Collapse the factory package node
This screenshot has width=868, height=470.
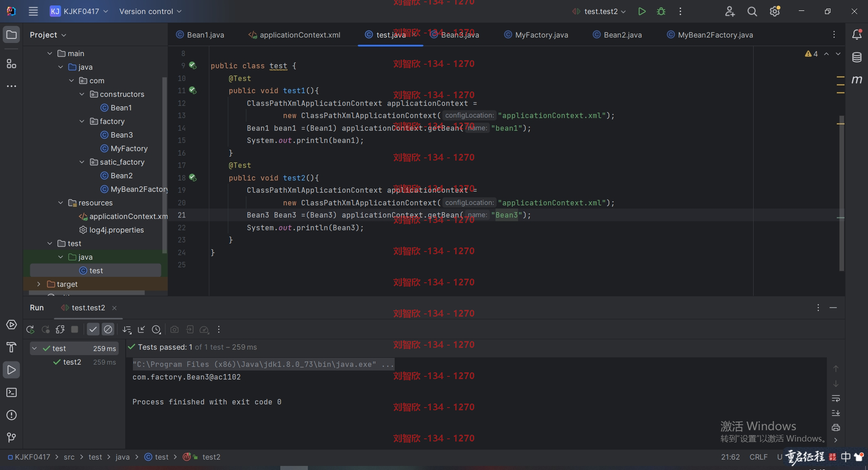tap(82, 121)
